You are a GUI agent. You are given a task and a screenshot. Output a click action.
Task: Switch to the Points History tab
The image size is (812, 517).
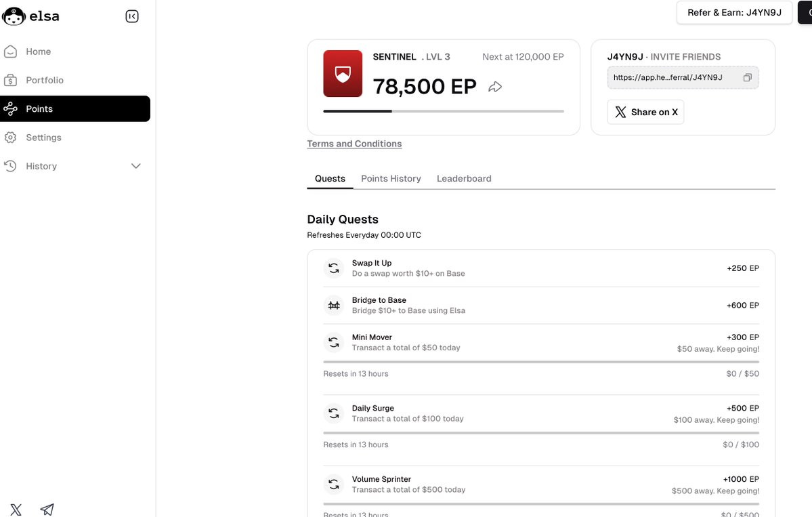tap(391, 179)
